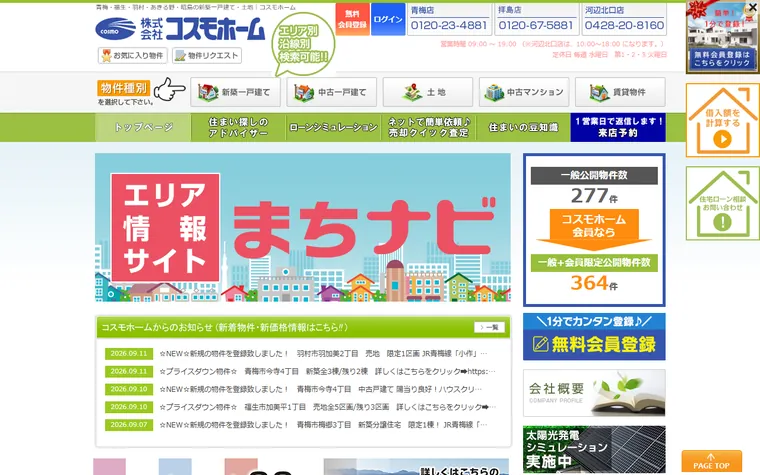Click the 無料会員登録 orange header button
The width and height of the screenshot is (760, 475).
pos(352,19)
